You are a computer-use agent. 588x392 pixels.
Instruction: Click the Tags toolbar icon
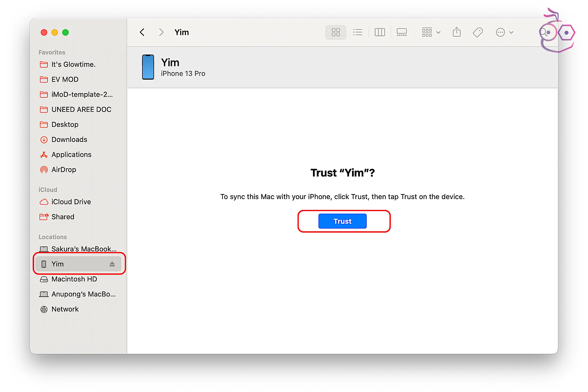pos(477,32)
